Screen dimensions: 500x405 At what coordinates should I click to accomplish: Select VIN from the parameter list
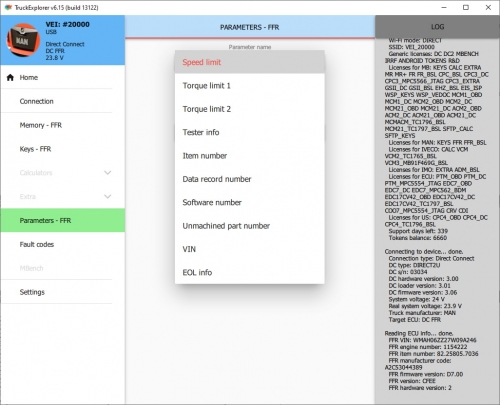coord(250,249)
